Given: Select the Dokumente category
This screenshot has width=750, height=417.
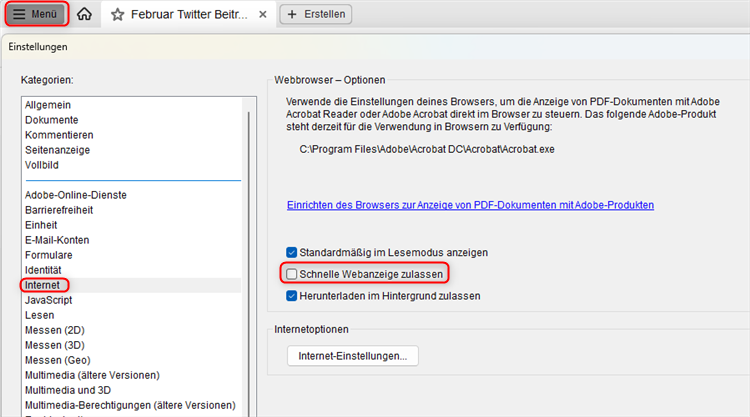Looking at the screenshot, I should 52,120.
